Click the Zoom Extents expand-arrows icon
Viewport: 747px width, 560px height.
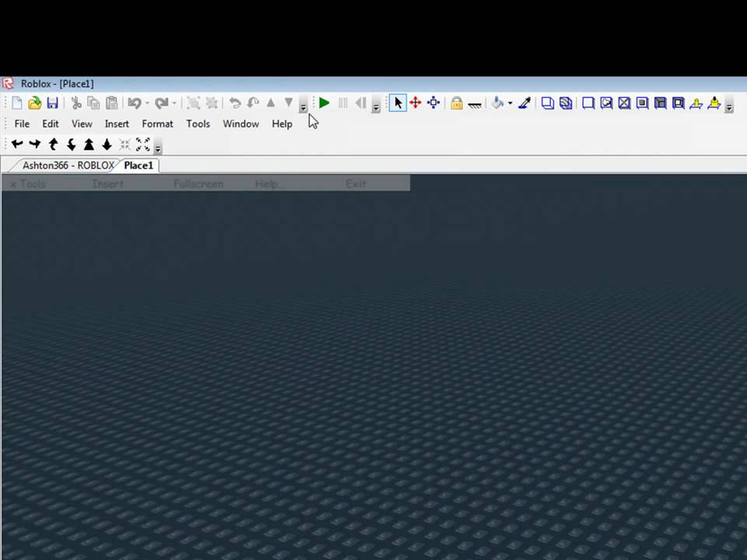(x=143, y=145)
